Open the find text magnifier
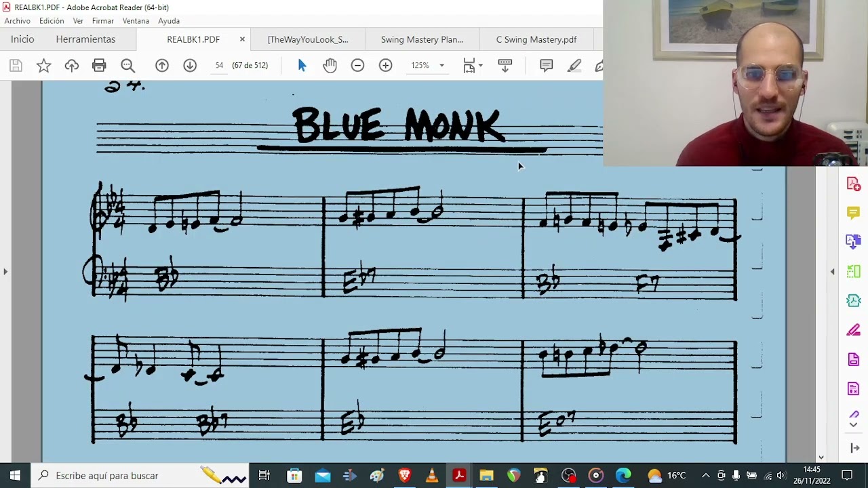 pyautogui.click(x=127, y=65)
